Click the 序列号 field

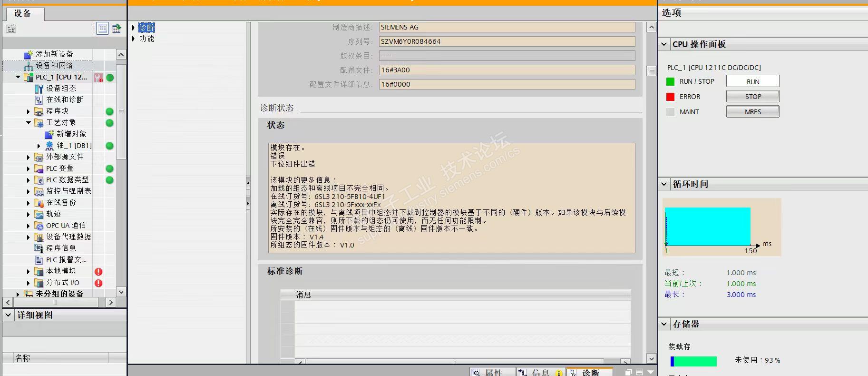coord(507,41)
